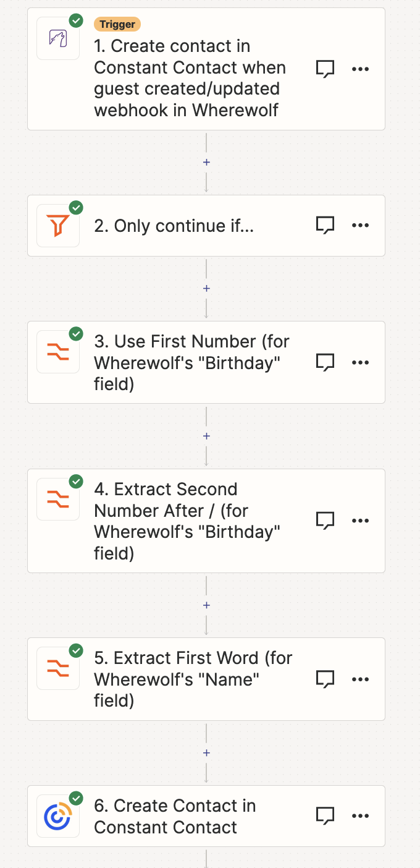Open three-dot menu for Only continue if step
Viewport: 420px width, 868px height.
(x=360, y=226)
